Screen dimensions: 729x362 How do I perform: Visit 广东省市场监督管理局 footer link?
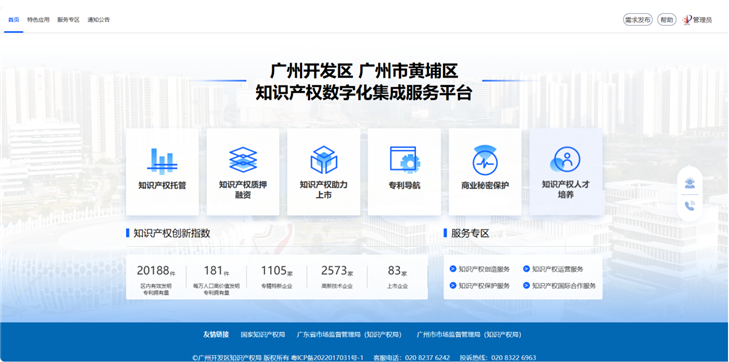(349, 335)
